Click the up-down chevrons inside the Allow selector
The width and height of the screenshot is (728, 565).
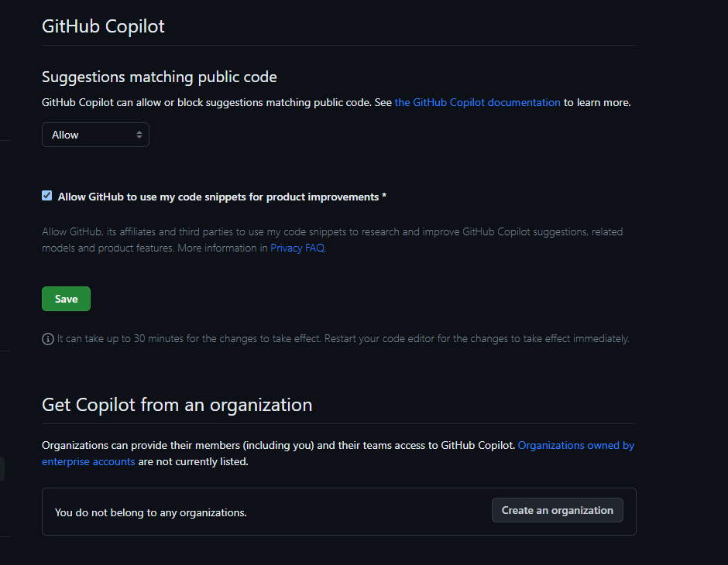coord(141,134)
